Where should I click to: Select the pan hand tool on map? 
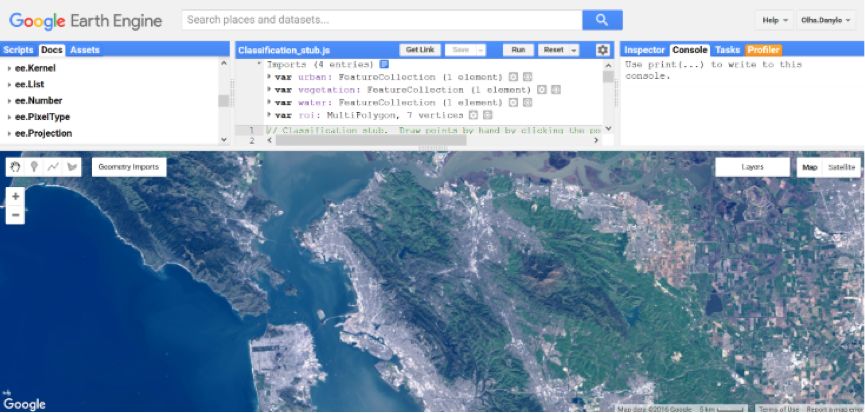[15, 167]
